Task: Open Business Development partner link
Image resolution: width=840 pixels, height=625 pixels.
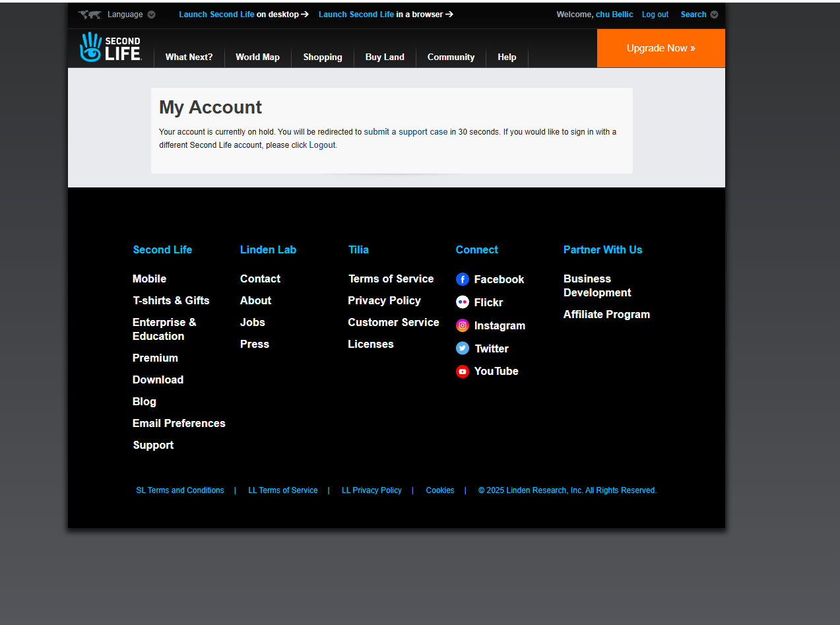Action: (x=597, y=286)
